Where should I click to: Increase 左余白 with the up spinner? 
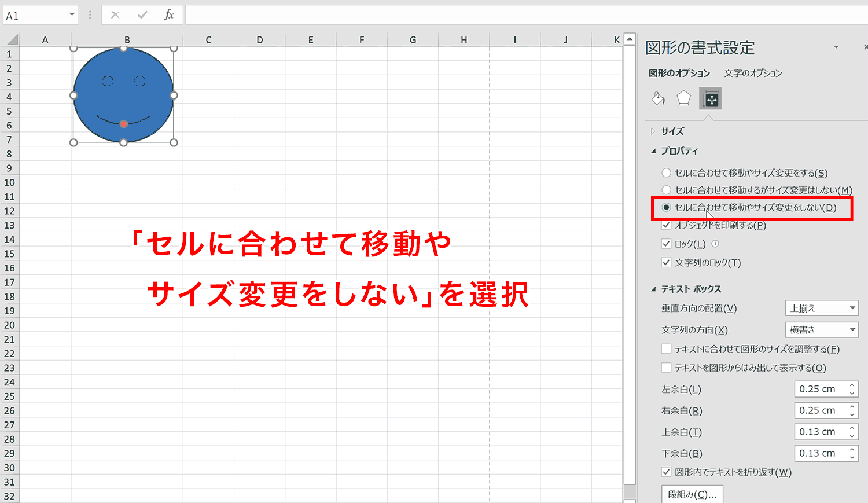pos(852,385)
